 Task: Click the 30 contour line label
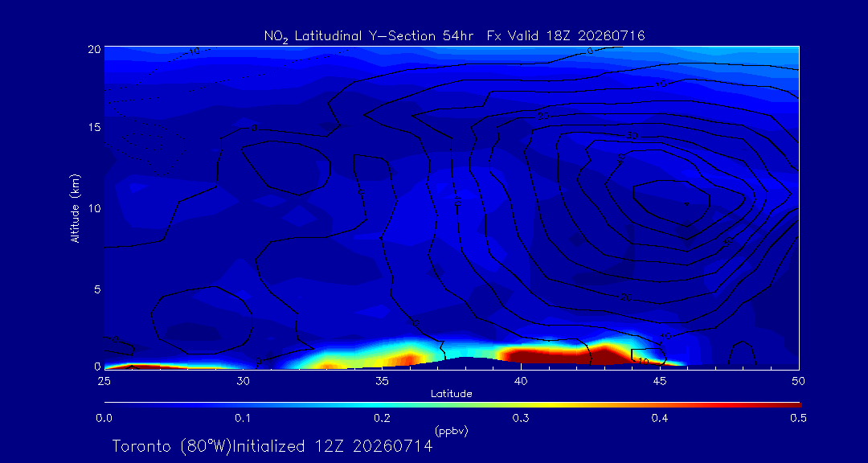(x=633, y=136)
